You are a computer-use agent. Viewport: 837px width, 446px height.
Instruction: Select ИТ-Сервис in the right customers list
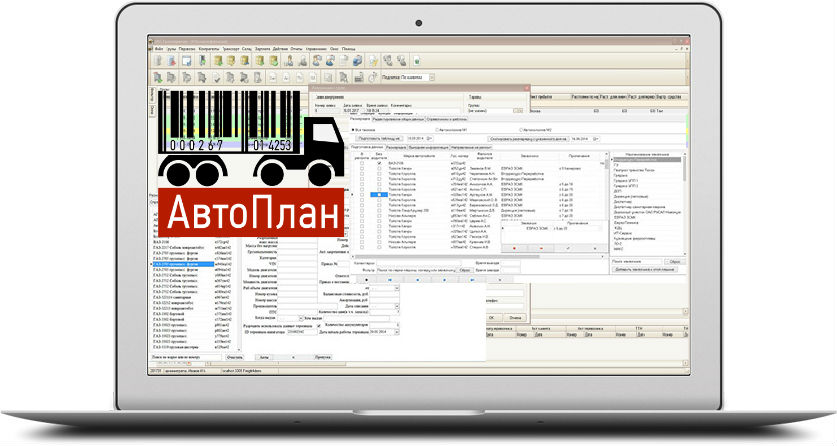click(622, 234)
